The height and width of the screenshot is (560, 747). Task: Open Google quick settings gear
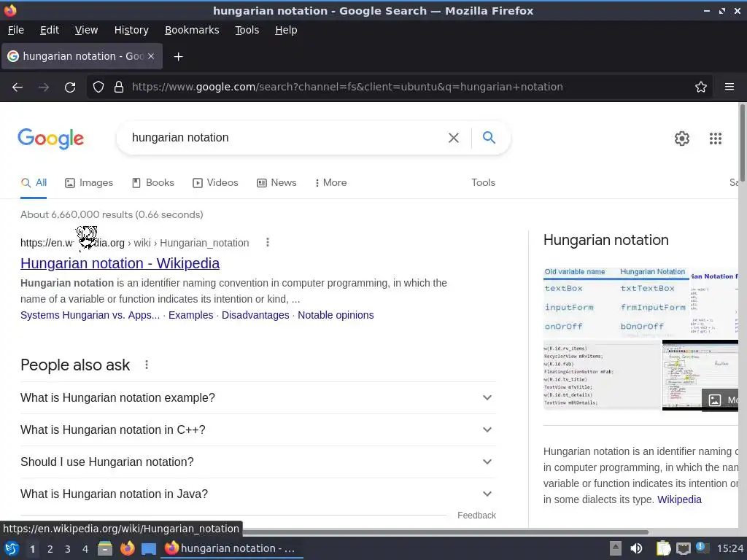682,139
